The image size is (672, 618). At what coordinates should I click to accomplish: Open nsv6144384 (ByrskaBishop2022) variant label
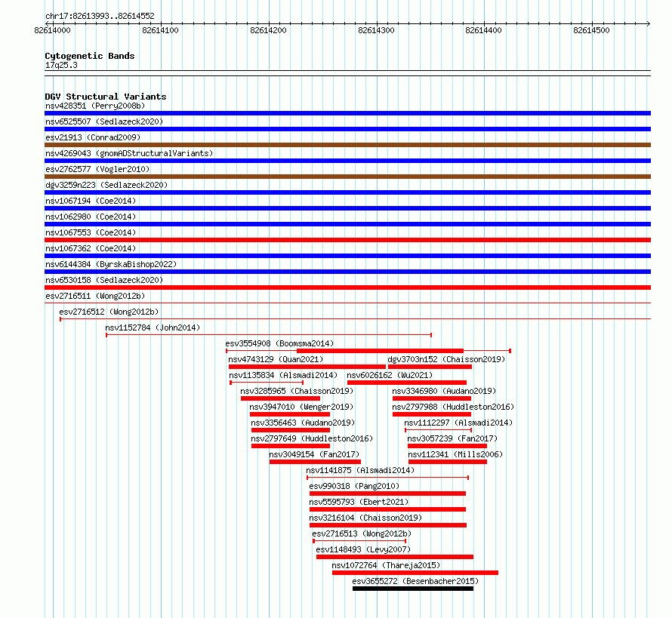pyautogui.click(x=111, y=264)
